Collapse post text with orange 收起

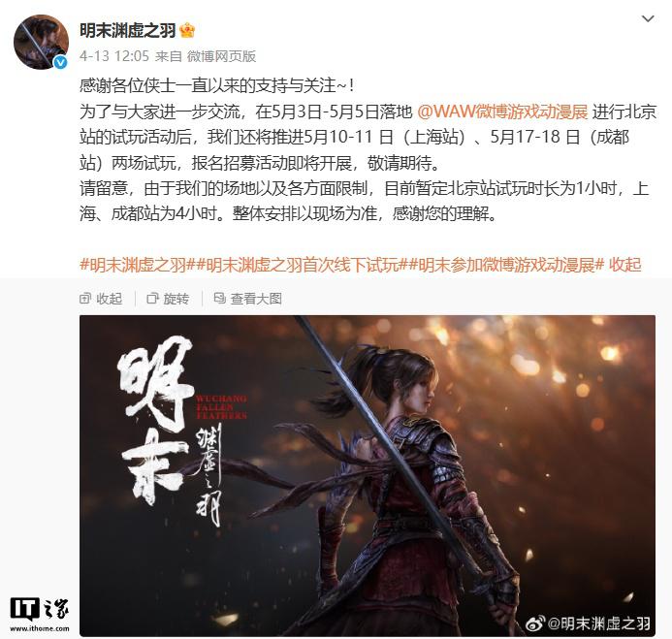pos(625,265)
